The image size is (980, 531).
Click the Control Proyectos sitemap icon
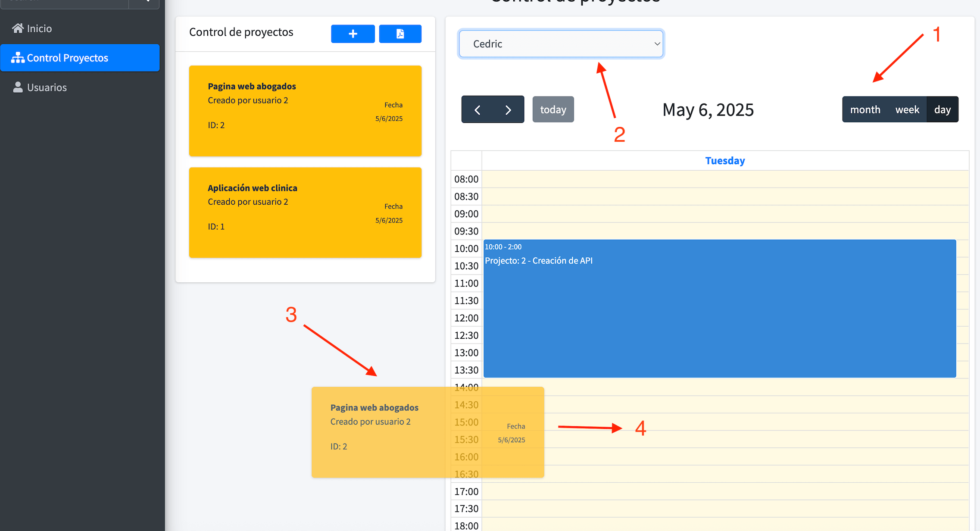[x=18, y=58]
